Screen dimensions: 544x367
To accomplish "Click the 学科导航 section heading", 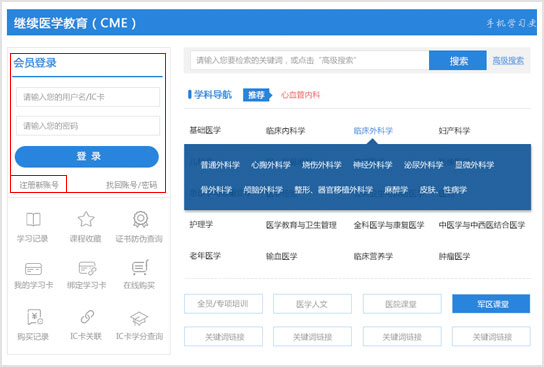I will [213, 95].
